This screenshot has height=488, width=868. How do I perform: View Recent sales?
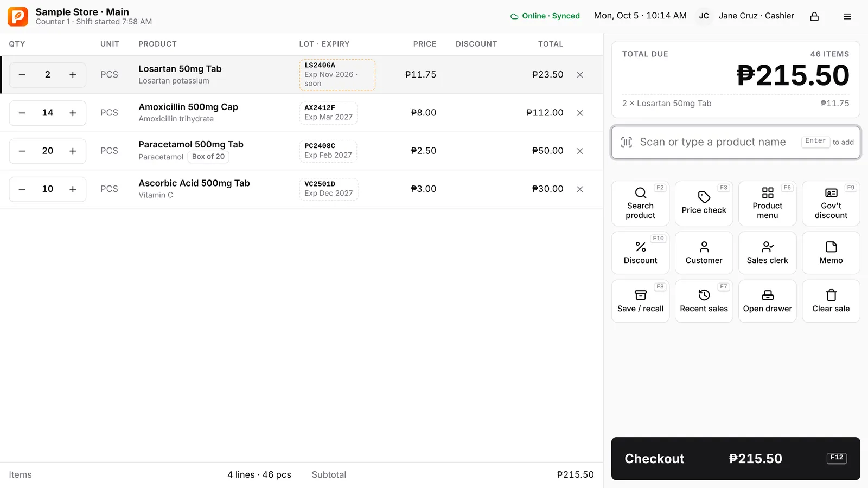click(704, 301)
